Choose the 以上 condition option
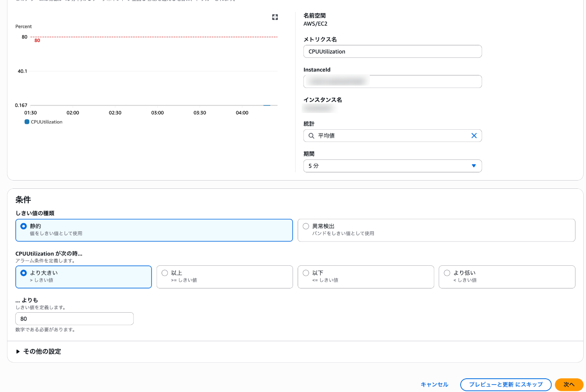Image resolution: width=586 pixels, height=392 pixels. click(165, 273)
